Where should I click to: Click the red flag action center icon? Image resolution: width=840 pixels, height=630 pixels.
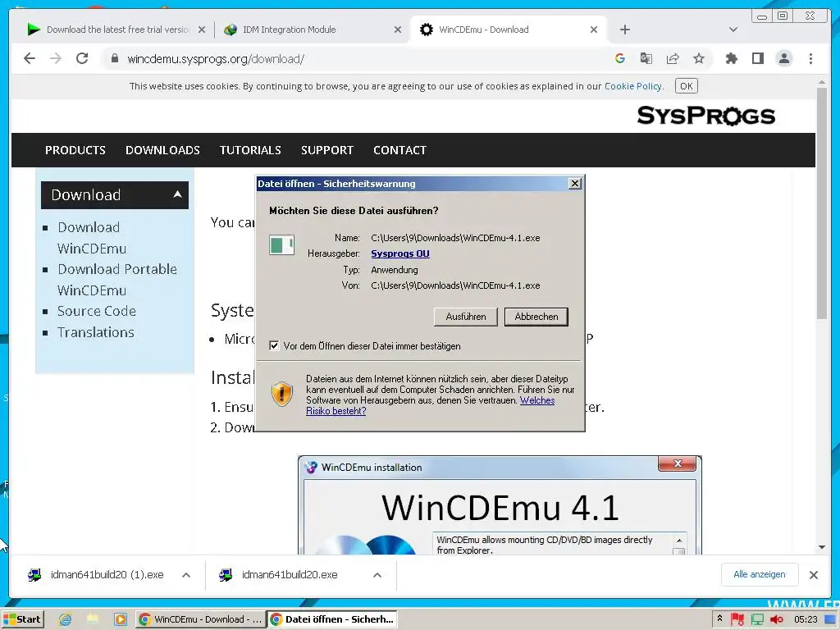(x=737, y=620)
